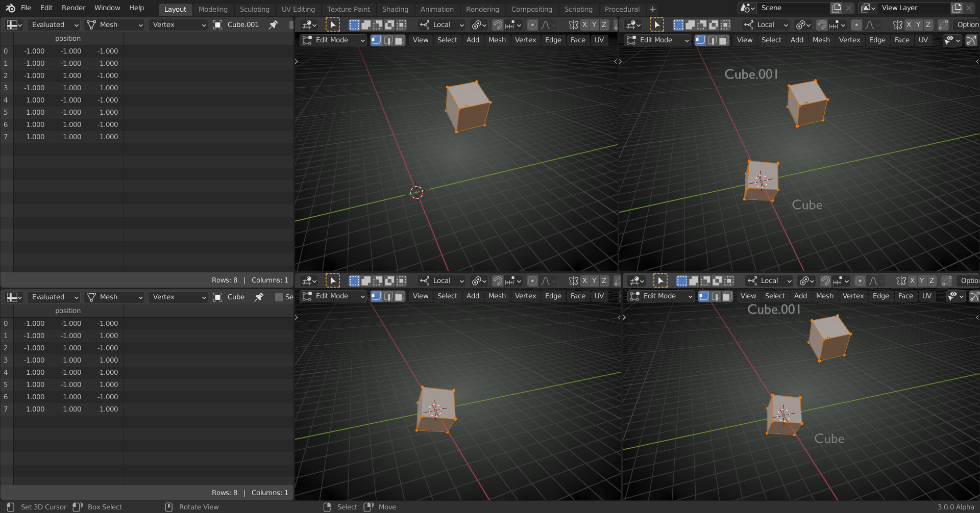Open the File menu
Viewport: 980px width, 513px height.
[x=26, y=8]
